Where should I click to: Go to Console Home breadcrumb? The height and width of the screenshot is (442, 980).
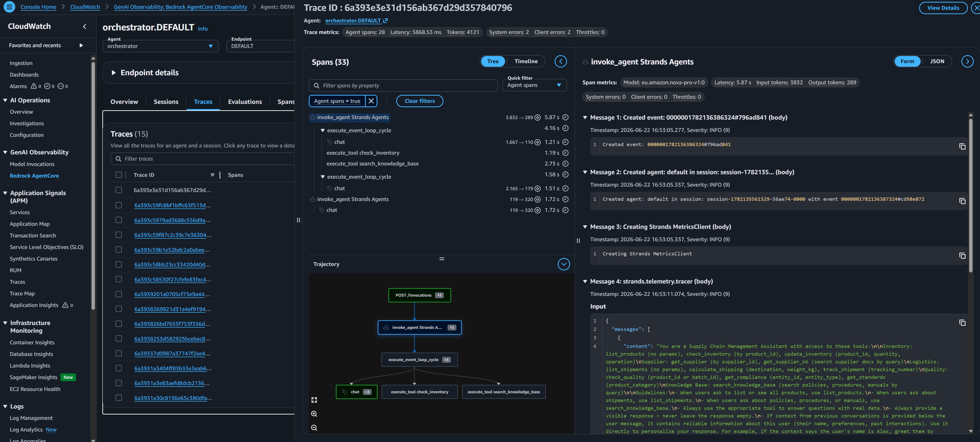[38, 7]
